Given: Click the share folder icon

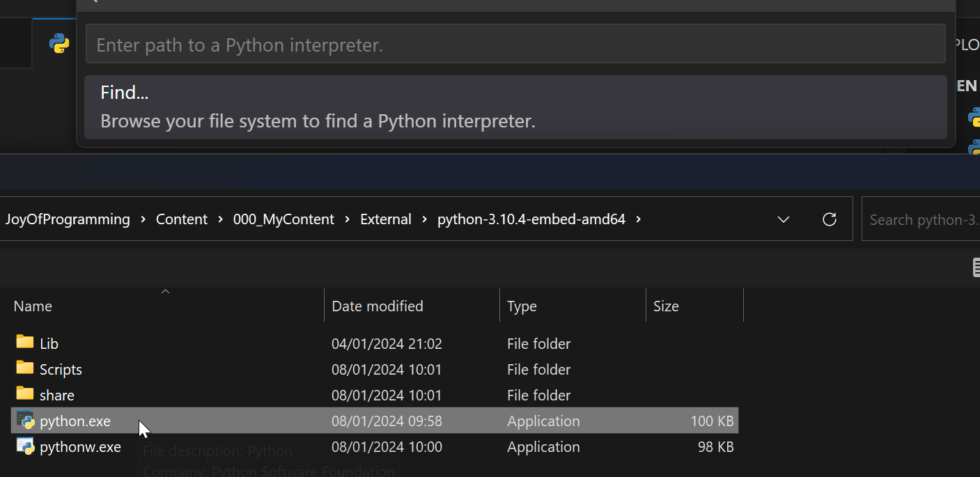Looking at the screenshot, I should [x=25, y=393].
